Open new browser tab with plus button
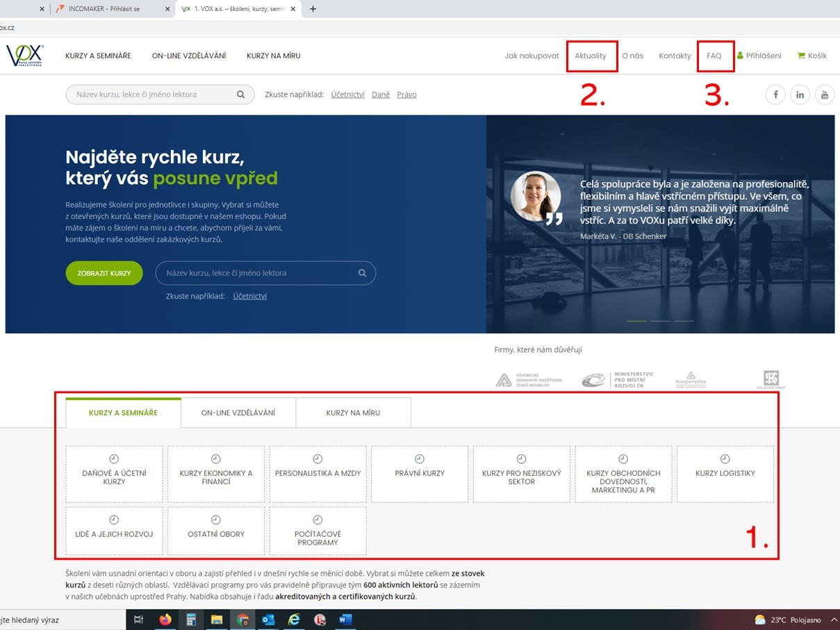840x630 pixels. click(x=313, y=9)
